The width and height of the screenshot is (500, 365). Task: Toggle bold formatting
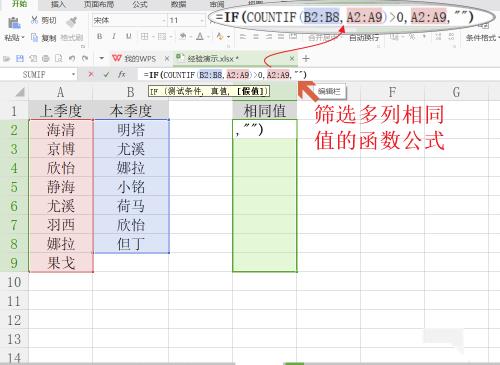(99, 36)
